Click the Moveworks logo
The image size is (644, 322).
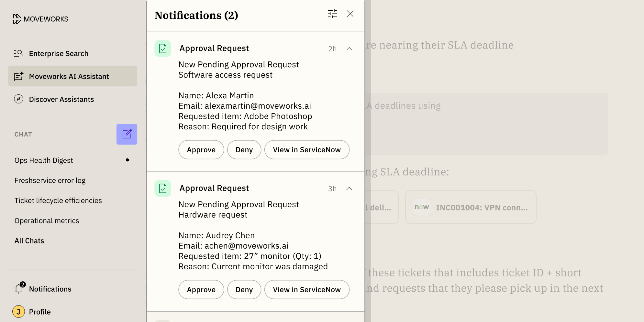[x=40, y=19]
